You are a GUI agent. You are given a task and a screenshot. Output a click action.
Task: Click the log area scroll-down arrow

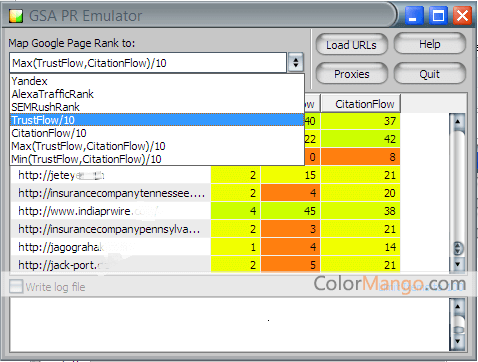pyautogui.click(x=458, y=341)
